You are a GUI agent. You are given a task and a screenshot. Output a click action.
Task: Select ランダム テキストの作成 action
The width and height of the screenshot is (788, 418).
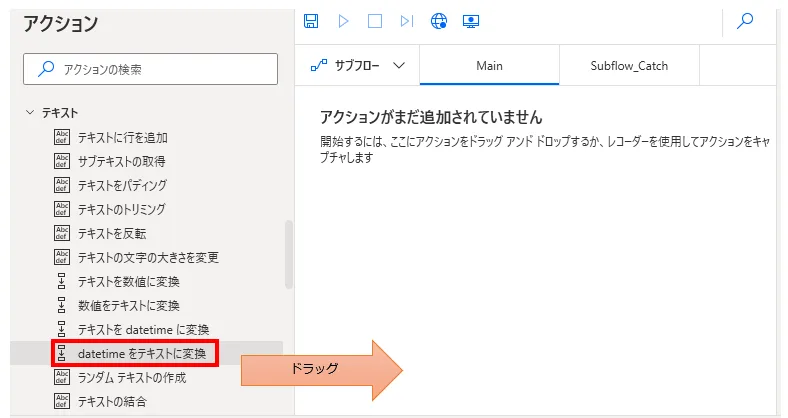(131, 377)
